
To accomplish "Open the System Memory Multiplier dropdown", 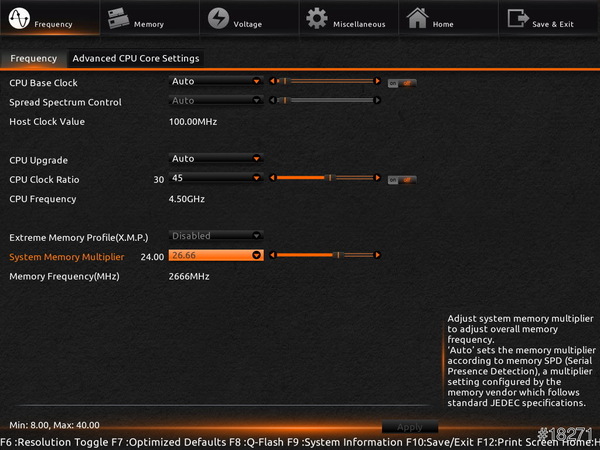I will click(x=216, y=255).
